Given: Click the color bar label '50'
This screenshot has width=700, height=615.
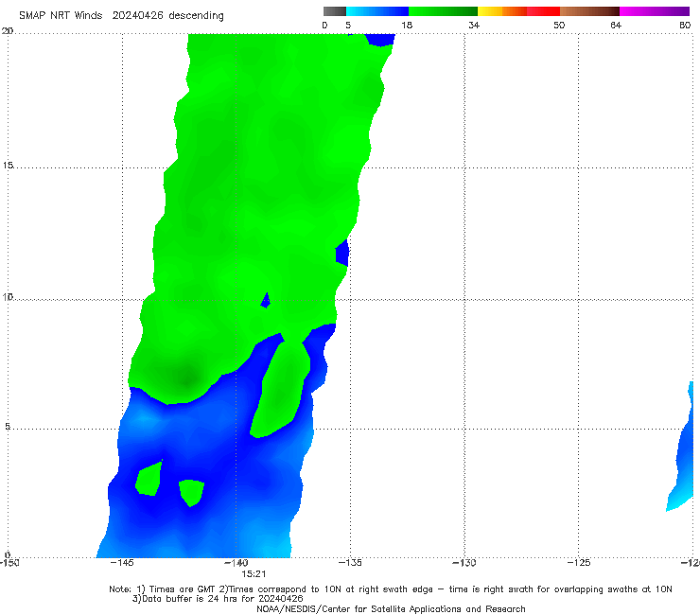Looking at the screenshot, I should (x=559, y=25).
